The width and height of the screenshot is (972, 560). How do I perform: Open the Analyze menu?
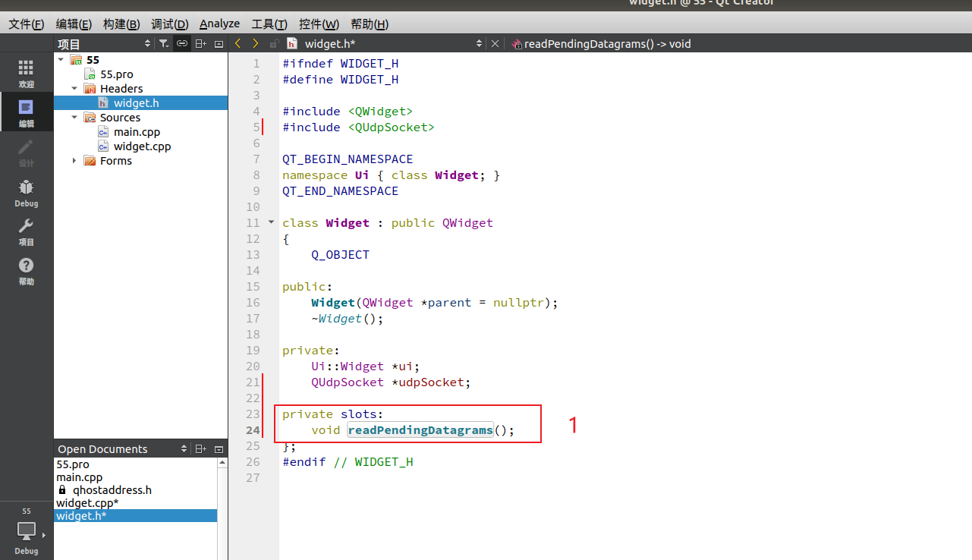point(219,24)
